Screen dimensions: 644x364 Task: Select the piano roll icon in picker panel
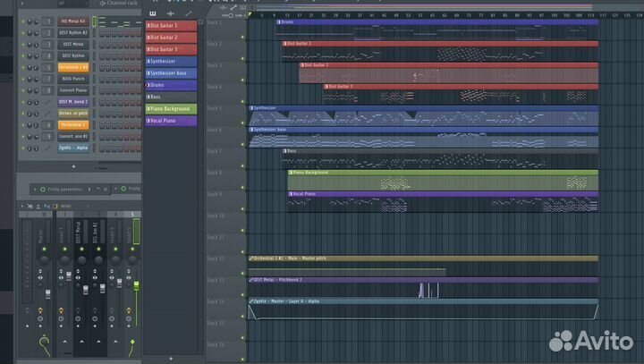pyautogui.click(x=152, y=13)
